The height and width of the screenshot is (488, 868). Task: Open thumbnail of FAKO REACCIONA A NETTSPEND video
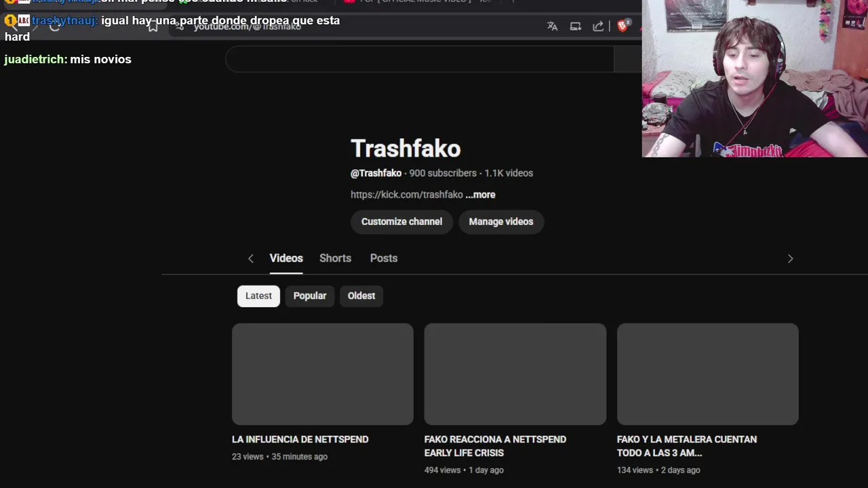[x=515, y=374]
